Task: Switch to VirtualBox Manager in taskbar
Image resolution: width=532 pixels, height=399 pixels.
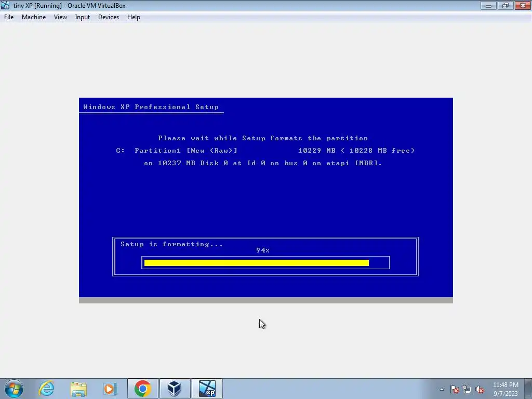Action: pos(175,389)
